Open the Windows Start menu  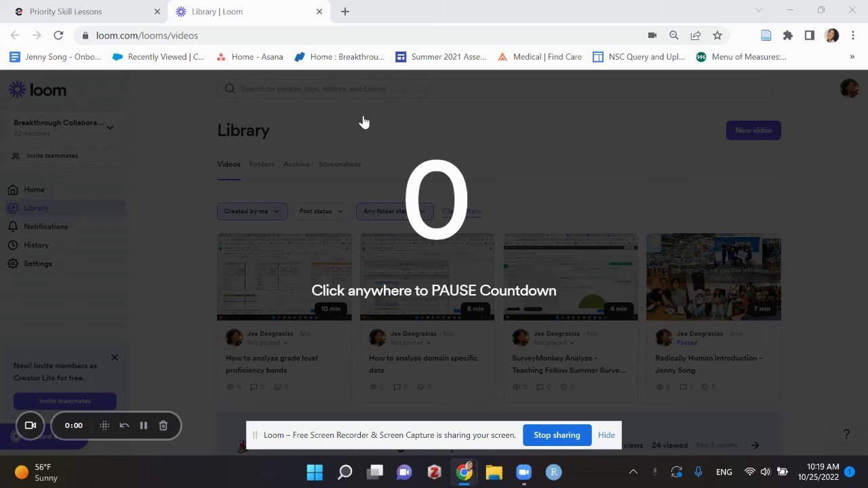point(315,472)
